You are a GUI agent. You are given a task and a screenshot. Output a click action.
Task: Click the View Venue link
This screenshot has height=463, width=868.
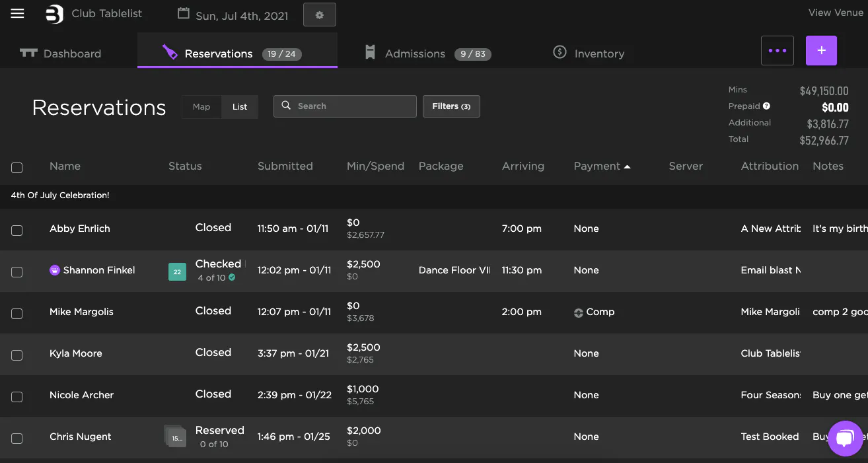click(835, 13)
